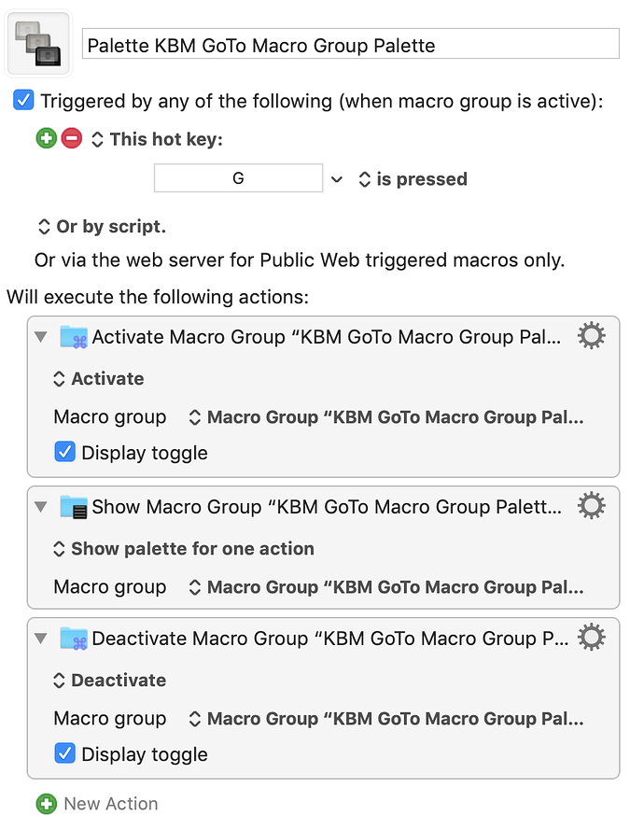Open gear menu for Deactivate Macro Group action
Image resolution: width=644 pixels, height=815 pixels.
591,638
